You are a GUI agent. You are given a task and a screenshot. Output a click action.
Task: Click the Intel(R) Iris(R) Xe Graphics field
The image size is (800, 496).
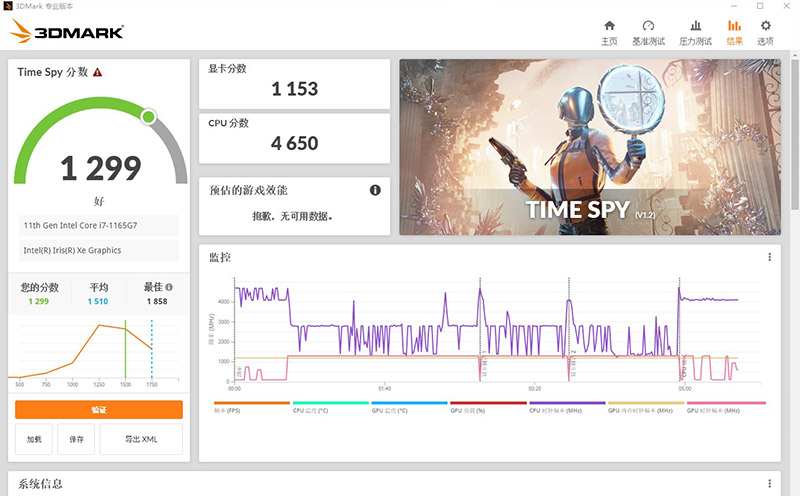click(99, 251)
